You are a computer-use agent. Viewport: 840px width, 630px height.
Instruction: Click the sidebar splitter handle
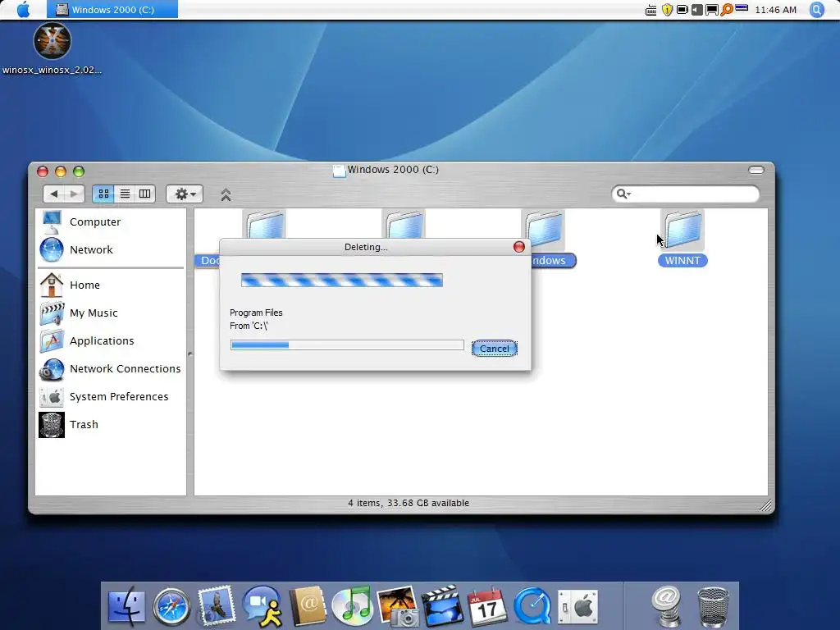tap(189, 354)
